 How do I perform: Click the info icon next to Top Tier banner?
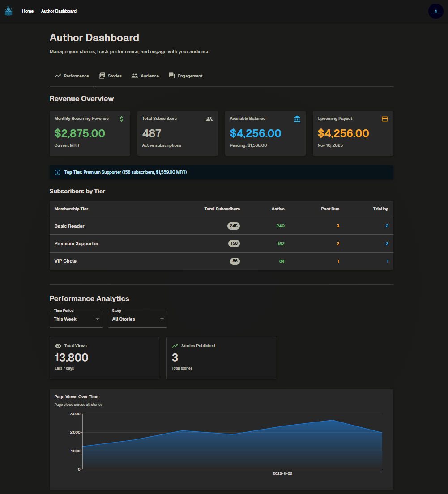click(x=57, y=172)
